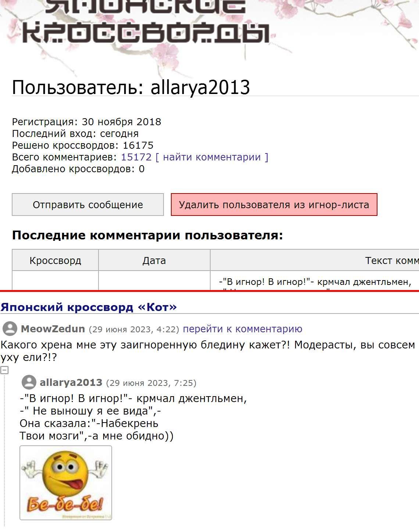Click MeowZedun's comment timestamp 4:22
The width and height of the screenshot is (419, 532).
pyautogui.click(x=134, y=329)
